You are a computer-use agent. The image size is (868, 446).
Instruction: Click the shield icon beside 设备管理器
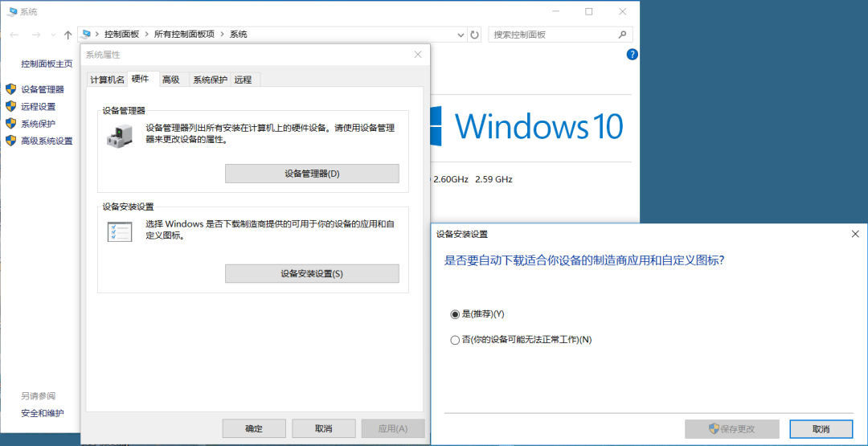click(10, 89)
